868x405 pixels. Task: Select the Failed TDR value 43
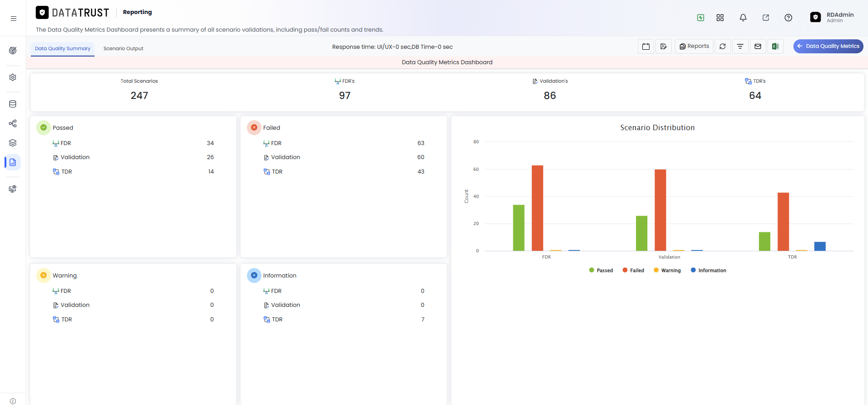pyautogui.click(x=421, y=172)
